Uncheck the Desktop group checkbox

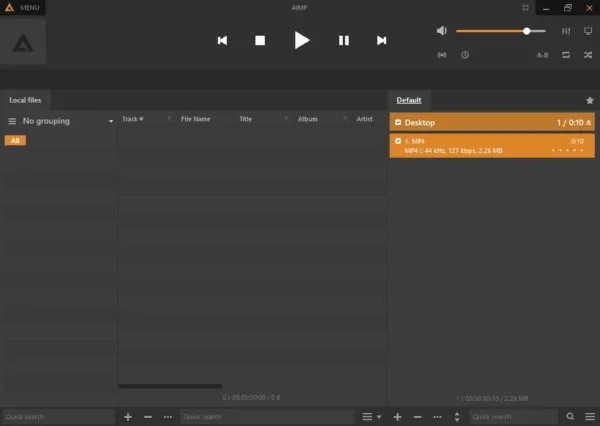tap(399, 122)
